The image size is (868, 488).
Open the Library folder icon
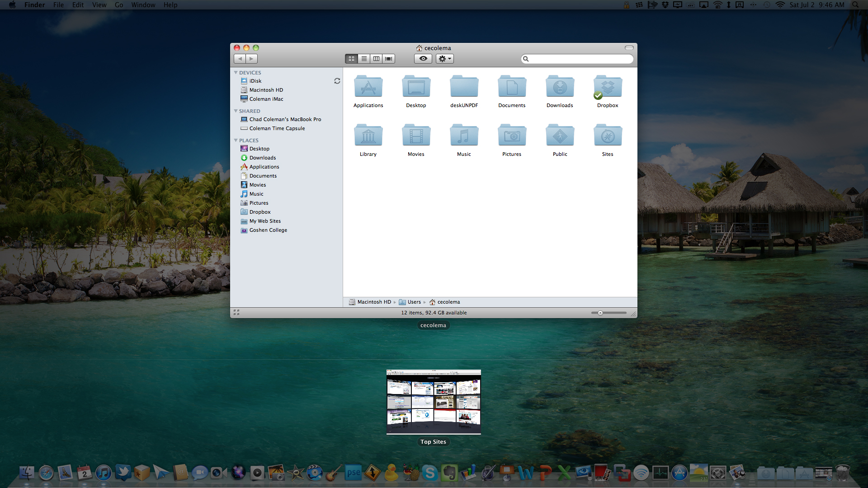pos(368,136)
